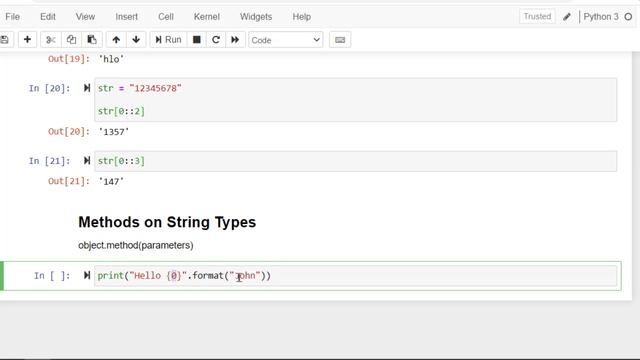The image size is (640, 360).
Task: Click into the print Hello format code cell
Action: [x=355, y=276]
